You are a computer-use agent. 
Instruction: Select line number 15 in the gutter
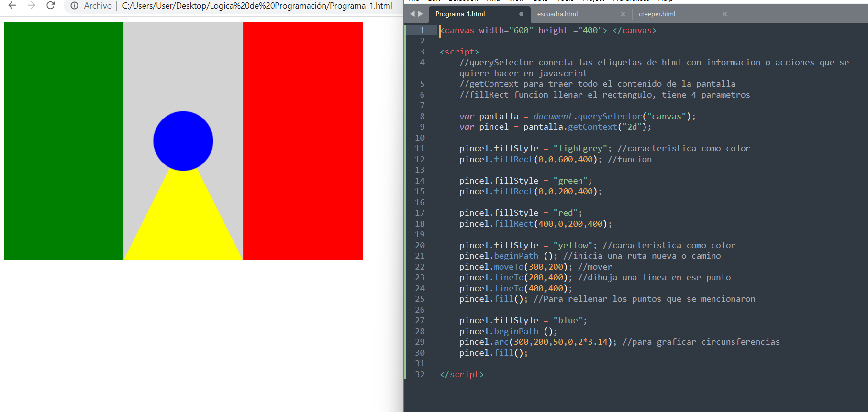click(x=420, y=191)
